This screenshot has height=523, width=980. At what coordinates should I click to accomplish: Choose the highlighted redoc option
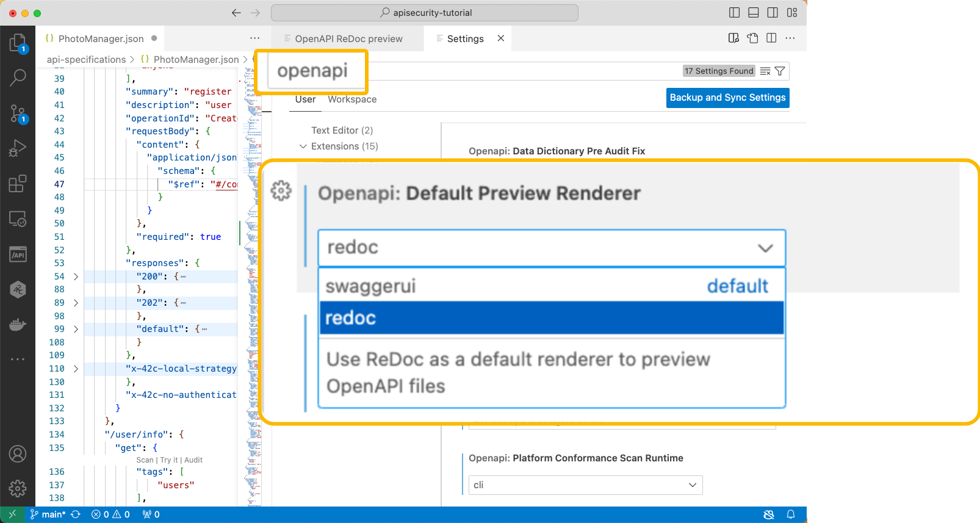coord(552,318)
